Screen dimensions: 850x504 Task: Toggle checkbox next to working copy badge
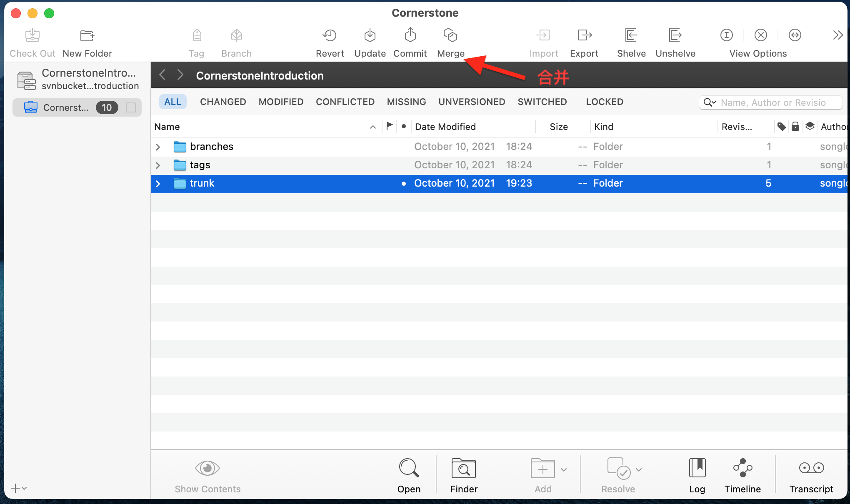pos(131,108)
